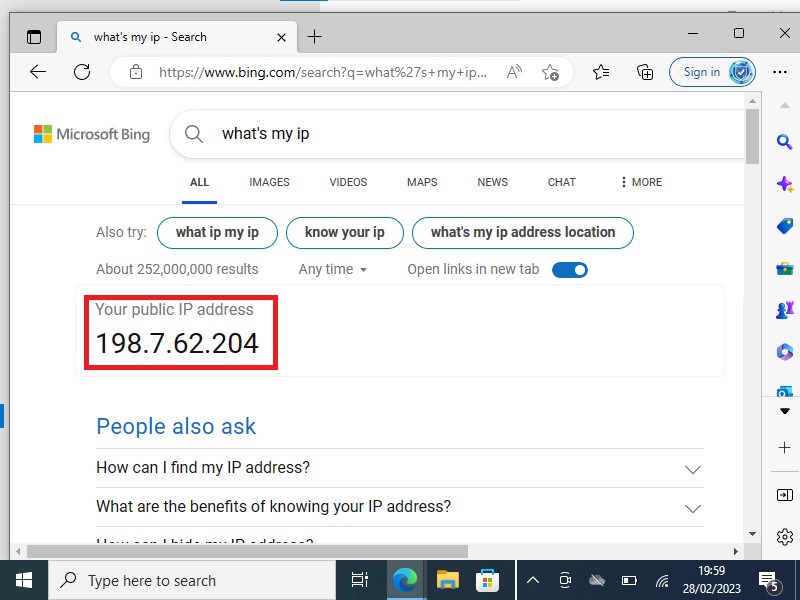Toggle Open links in new tab switch
Viewport: 800px width, 600px height.
pyautogui.click(x=569, y=270)
